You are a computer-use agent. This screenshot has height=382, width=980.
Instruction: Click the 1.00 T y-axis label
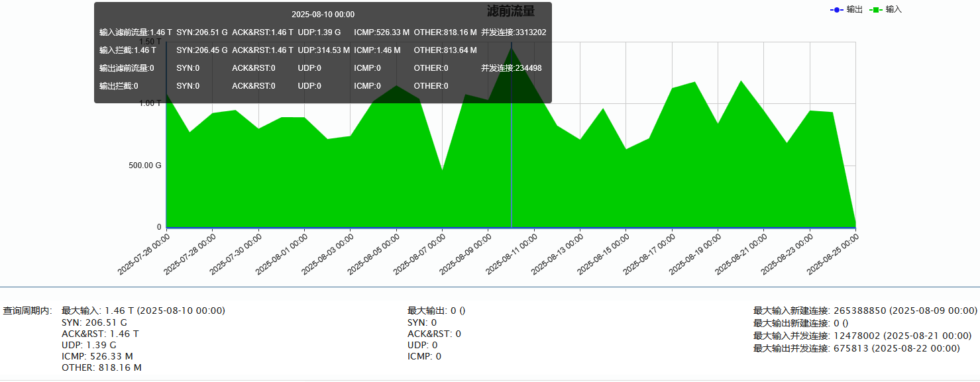pos(149,103)
